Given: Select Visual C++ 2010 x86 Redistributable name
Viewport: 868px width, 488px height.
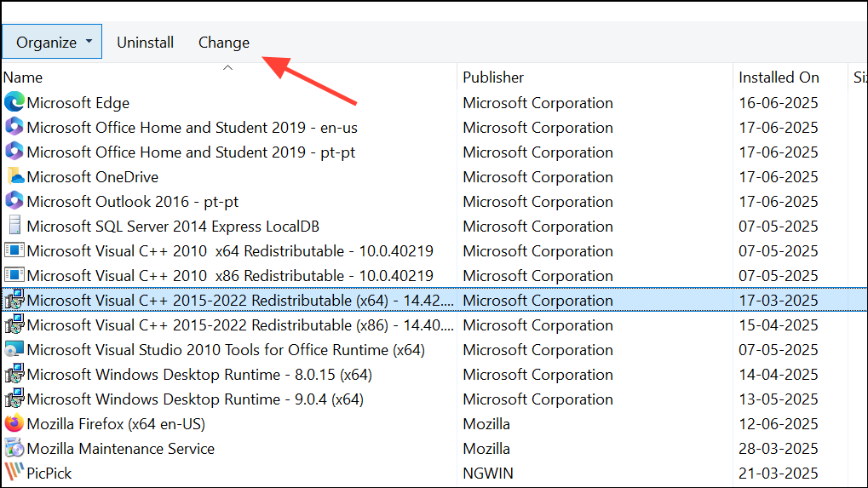Looking at the screenshot, I should click(230, 276).
